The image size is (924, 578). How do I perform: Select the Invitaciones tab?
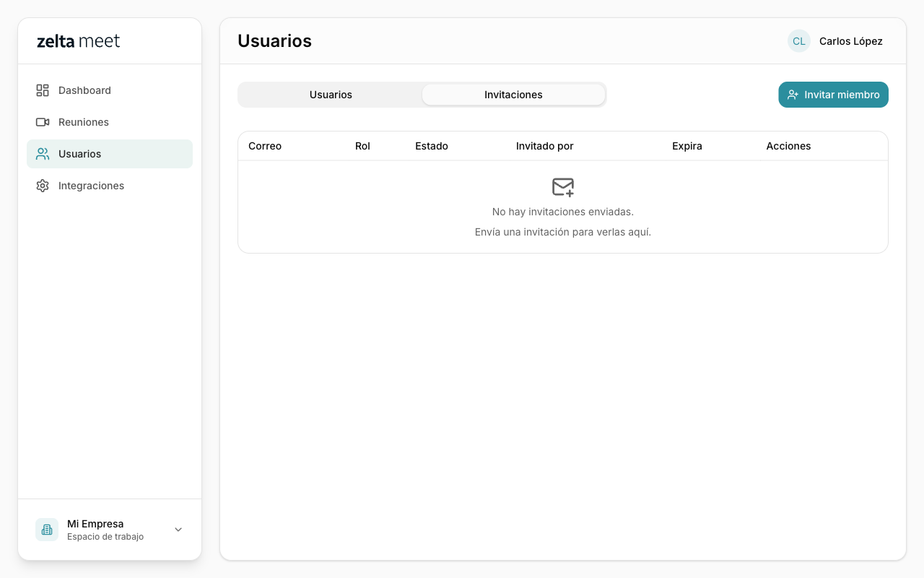pyautogui.click(x=513, y=95)
